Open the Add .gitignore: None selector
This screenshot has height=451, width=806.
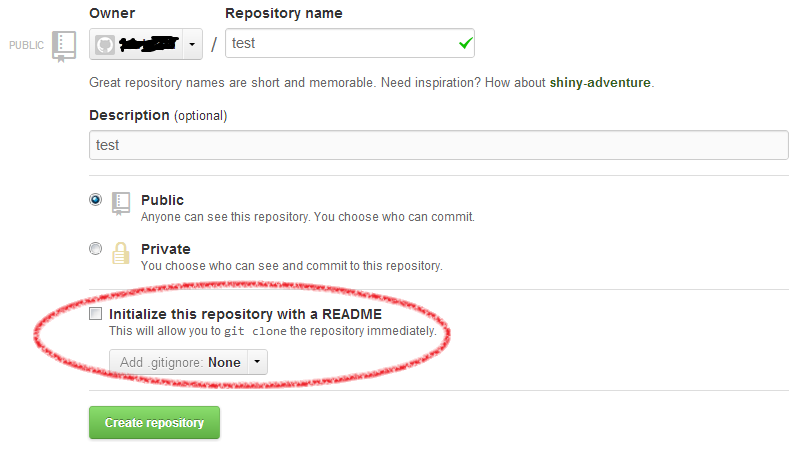(x=188, y=362)
